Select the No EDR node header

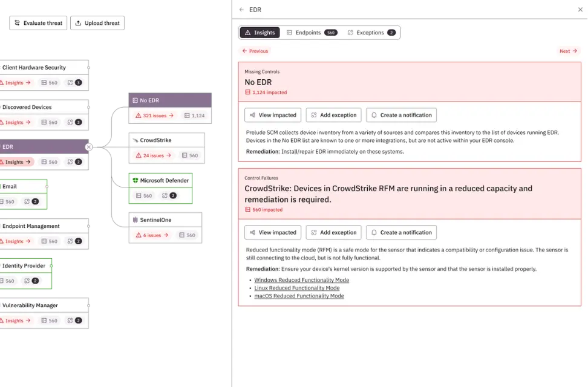coord(170,100)
